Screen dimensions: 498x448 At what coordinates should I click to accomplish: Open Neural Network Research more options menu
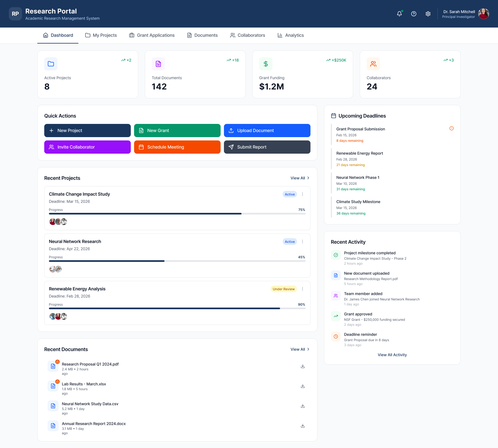pyautogui.click(x=302, y=241)
